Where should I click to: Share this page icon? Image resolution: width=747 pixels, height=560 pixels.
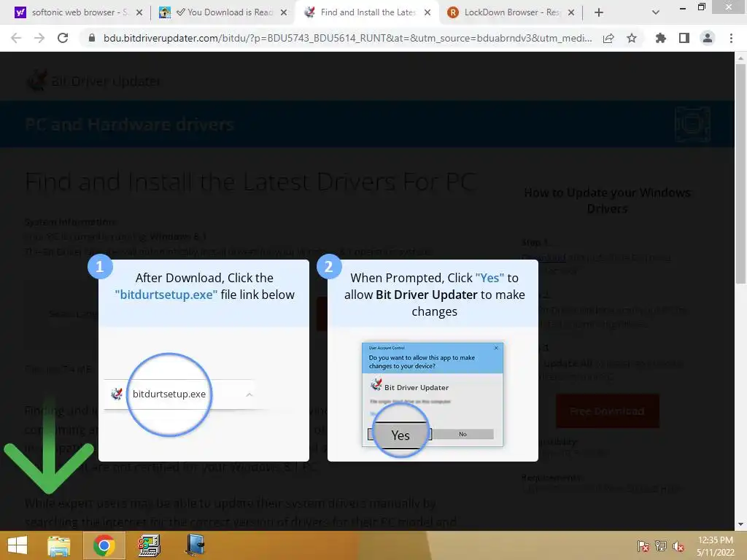point(608,38)
